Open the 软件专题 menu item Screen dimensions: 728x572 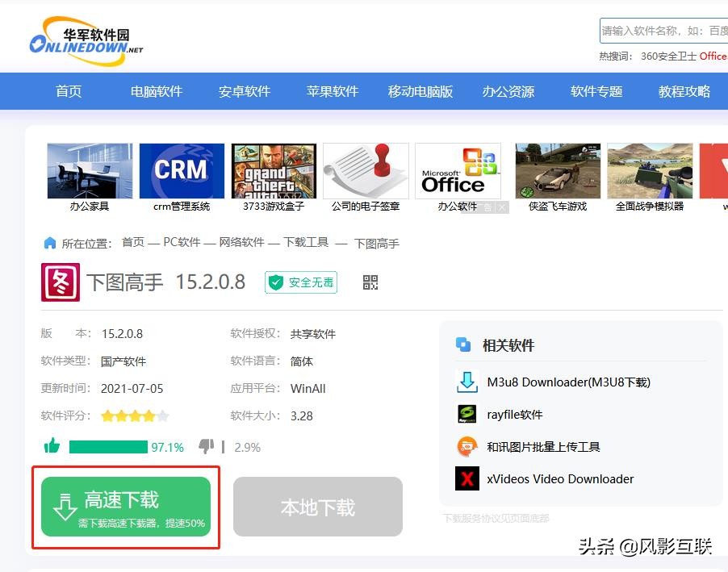(596, 91)
